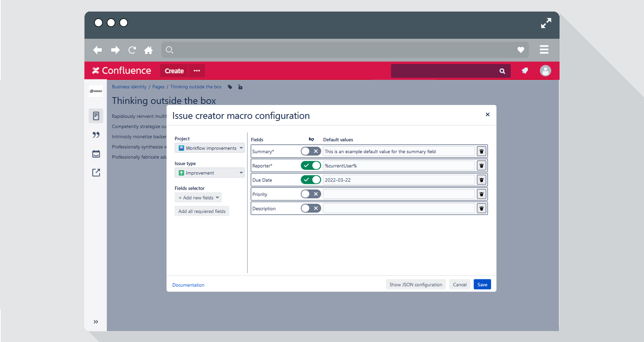This screenshot has width=644, height=342.
Task: Go back with the browser back arrow
Action: click(x=98, y=50)
